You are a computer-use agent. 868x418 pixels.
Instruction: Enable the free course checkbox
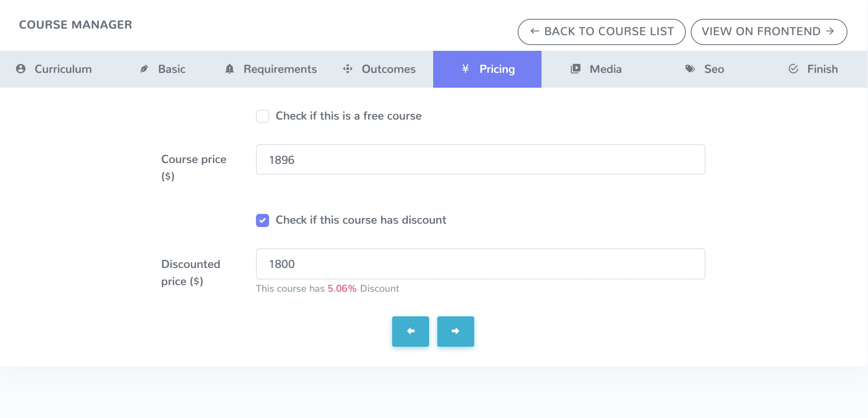[x=263, y=116]
